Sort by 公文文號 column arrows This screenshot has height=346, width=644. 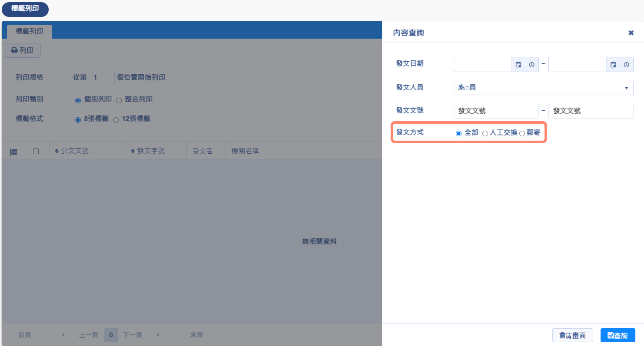(56, 151)
